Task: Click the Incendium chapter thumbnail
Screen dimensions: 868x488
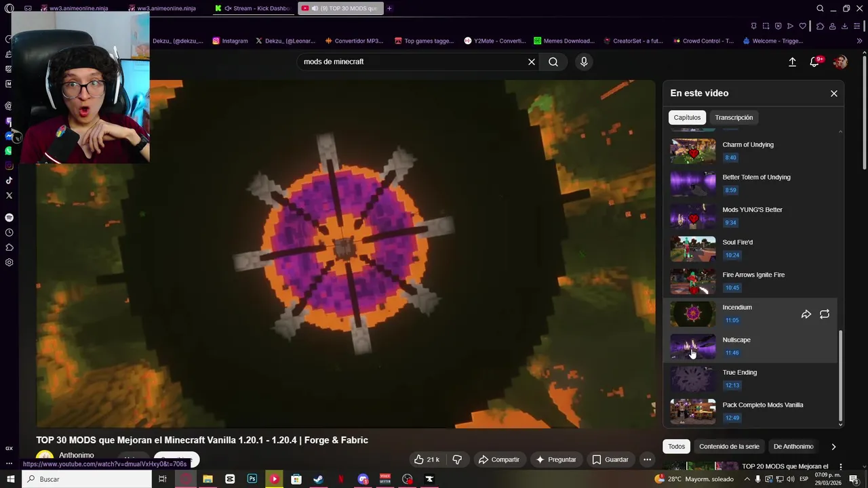Action: pyautogui.click(x=693, y=314)
